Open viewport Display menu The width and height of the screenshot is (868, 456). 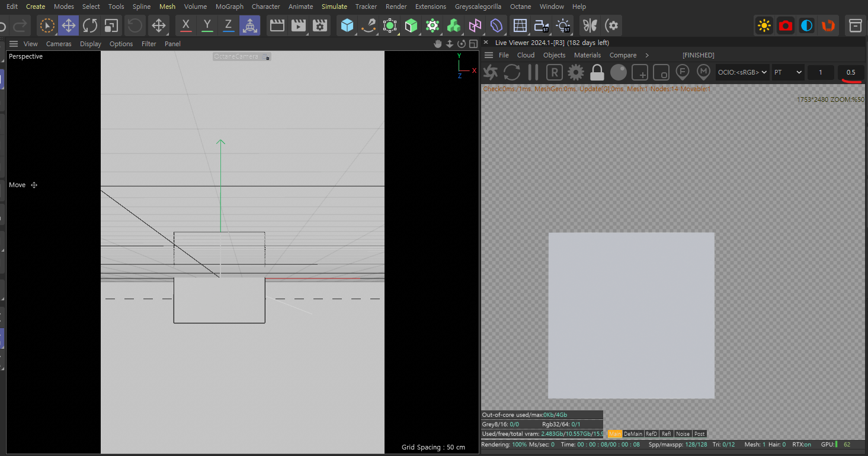point(91,44)
